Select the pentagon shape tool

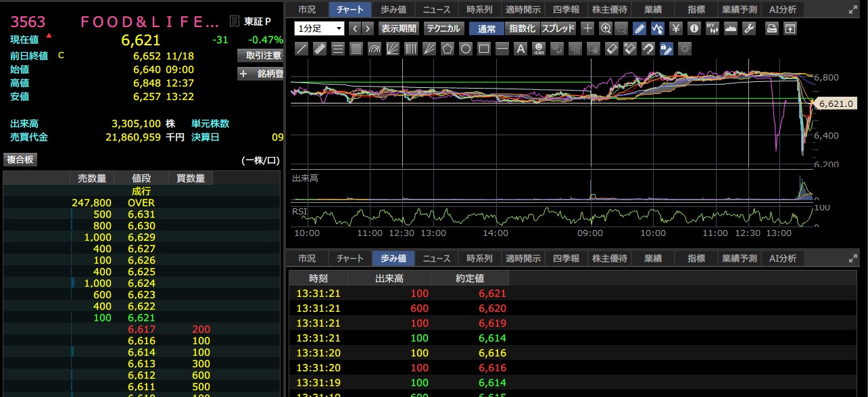click(448, 49)
